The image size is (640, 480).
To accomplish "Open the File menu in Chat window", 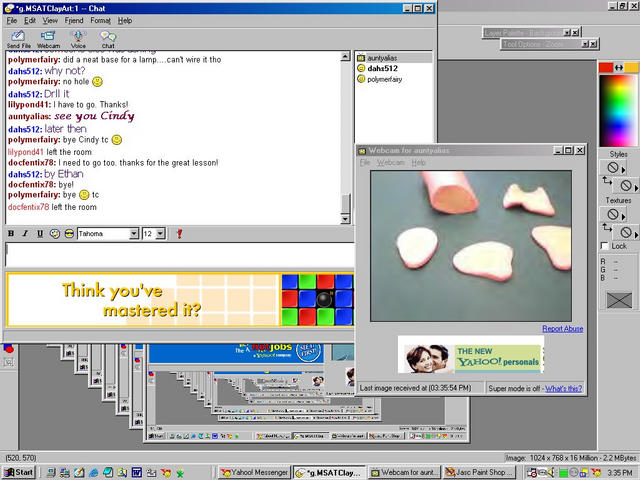I will (x=11, y=20).
